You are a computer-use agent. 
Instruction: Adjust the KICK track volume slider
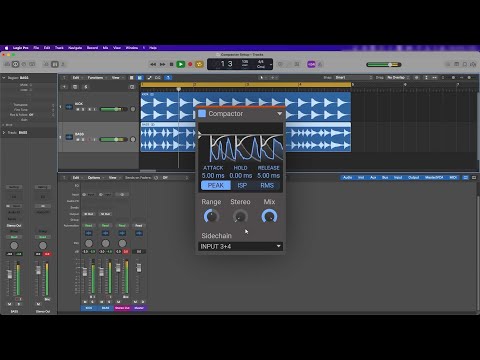tap(113, 109)
